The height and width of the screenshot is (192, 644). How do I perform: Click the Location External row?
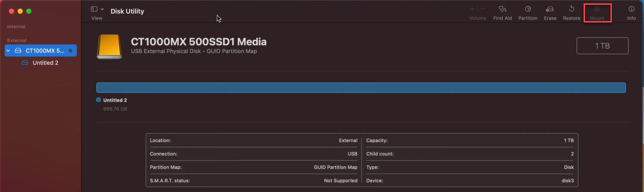253,140
